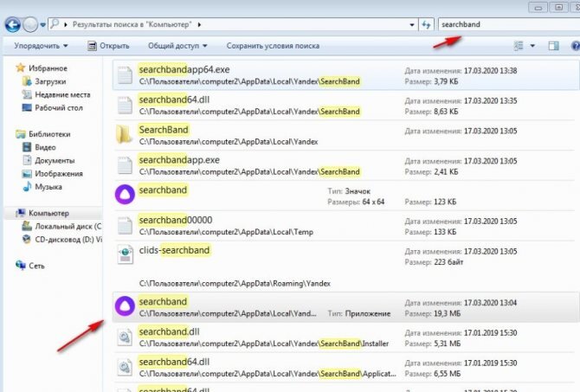This screenshot has height=392, width=580.
Task: Click purple Alice icon of Приложение searchband
Action: click(125, 305)
